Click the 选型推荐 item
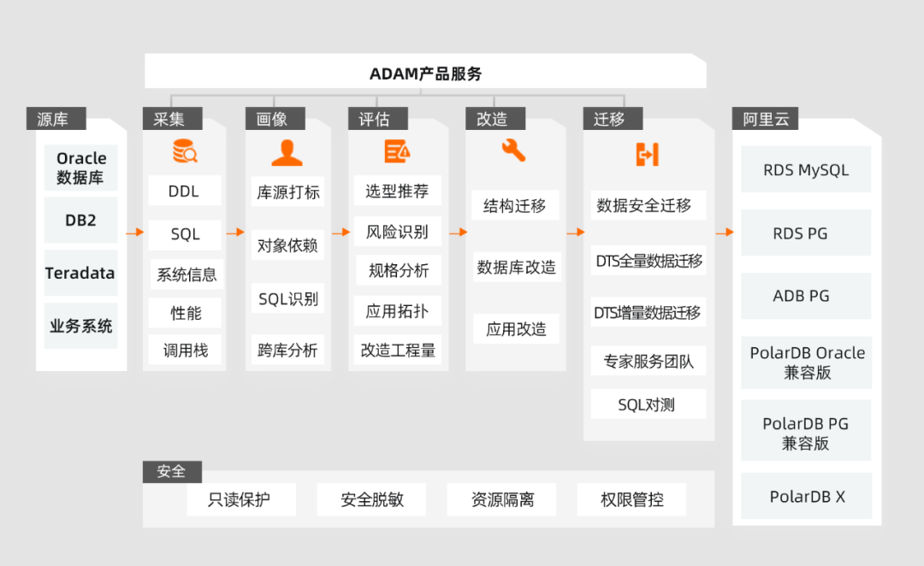This screenshot has width=924, height=566. [x=398, y=191]
